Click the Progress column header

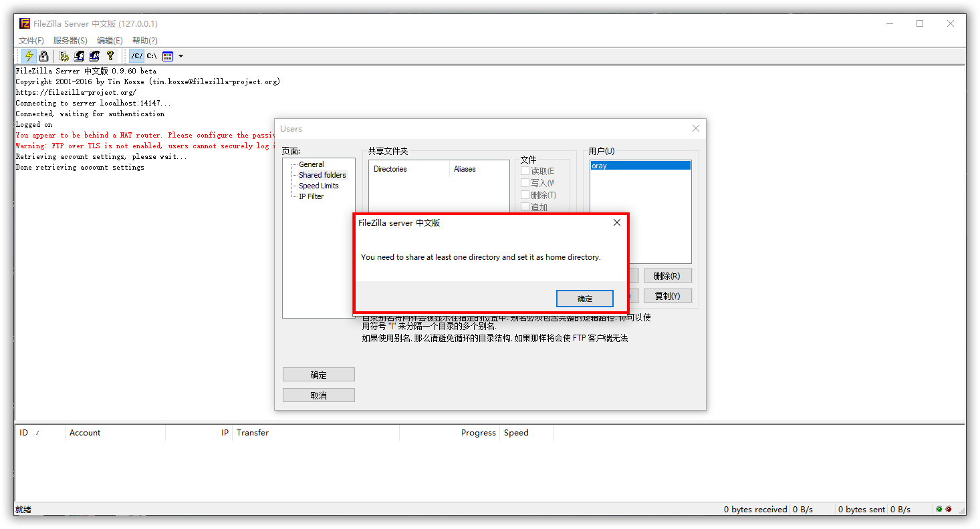[x=449, y=433]
